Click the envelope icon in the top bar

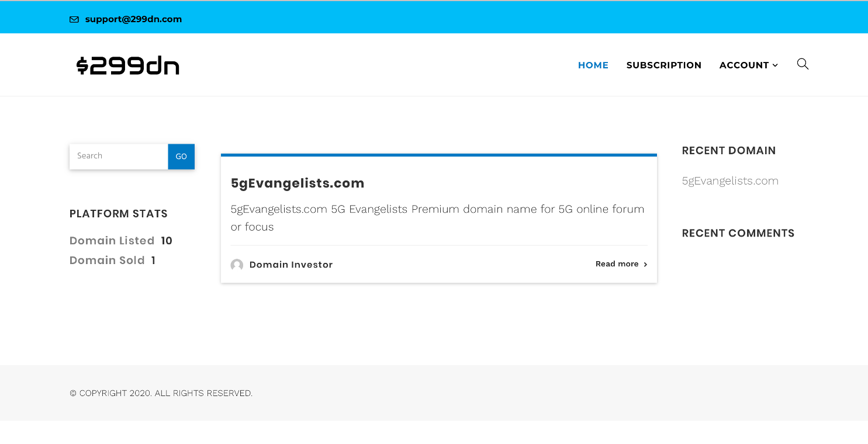coord(74,19)
